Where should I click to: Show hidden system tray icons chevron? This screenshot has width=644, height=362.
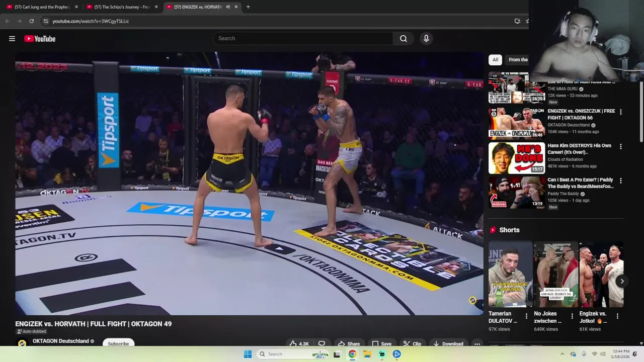(562, 354)
